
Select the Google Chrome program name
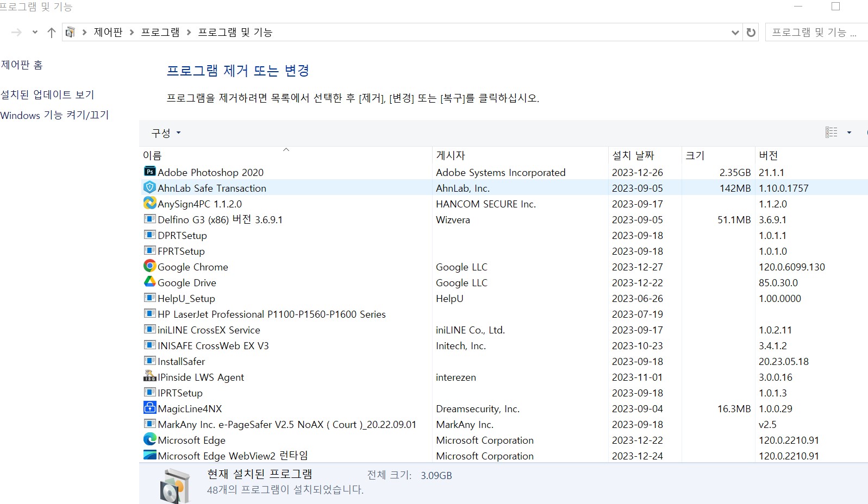(193, 267)
